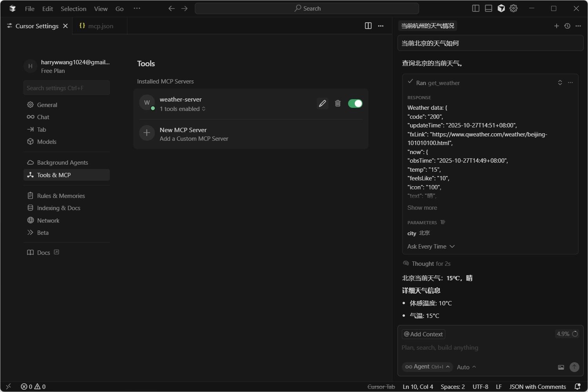Open the Selection menu
Screen dimensions: 588x392
tap(73, 9)
